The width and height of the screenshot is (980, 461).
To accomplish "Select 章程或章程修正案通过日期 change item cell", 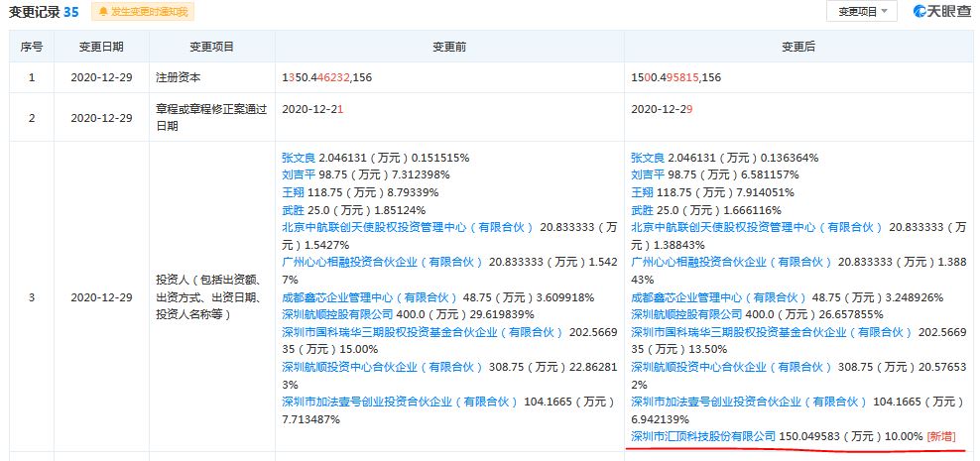I will (x=212, y=117).
